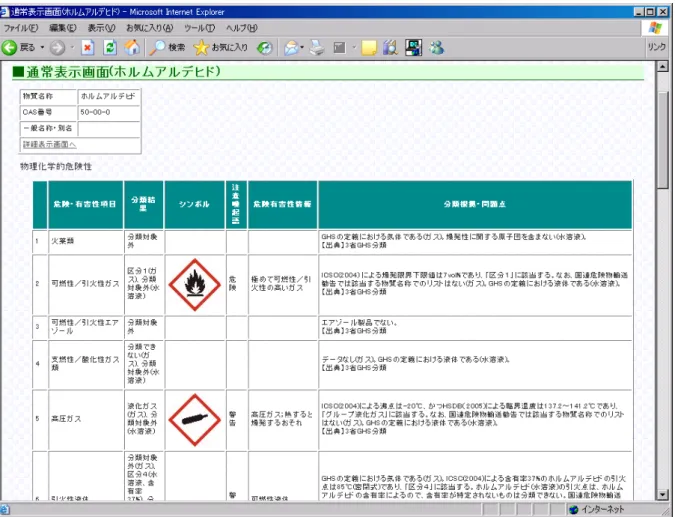This screenshot has width=675, height=517.
Task: Open the Tools (ツール) menu
Action: pyautogui.click(x=200, y=28)
